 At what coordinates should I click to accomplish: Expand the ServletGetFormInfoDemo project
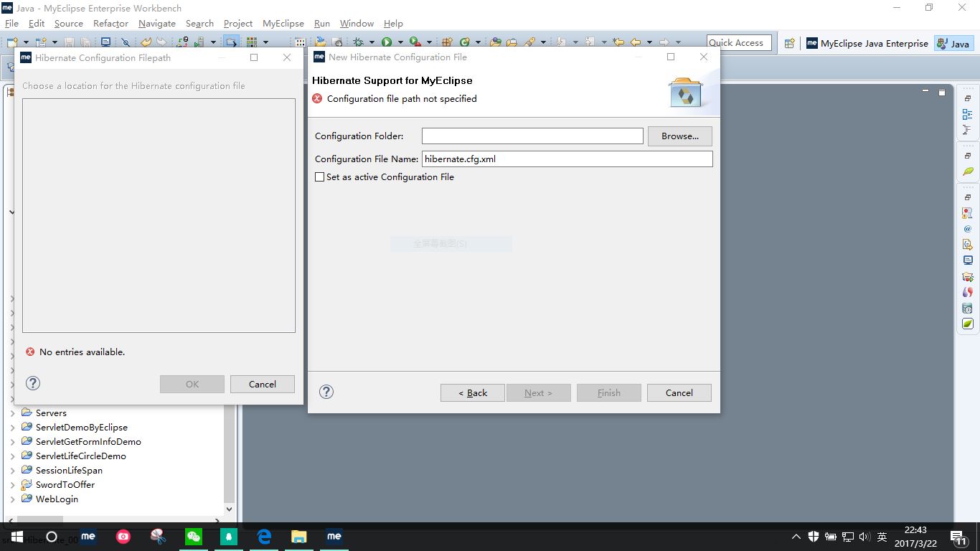click(x=12, y=442)
